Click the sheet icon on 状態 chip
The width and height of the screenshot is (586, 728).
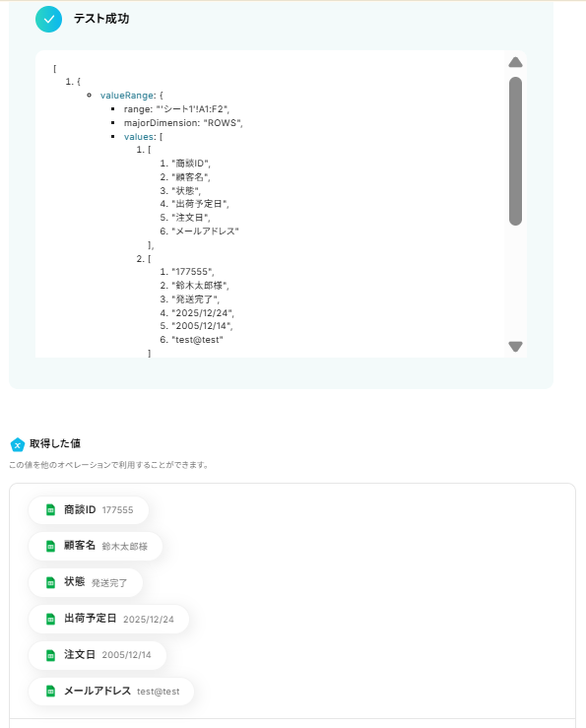click(x=50, y=582)
